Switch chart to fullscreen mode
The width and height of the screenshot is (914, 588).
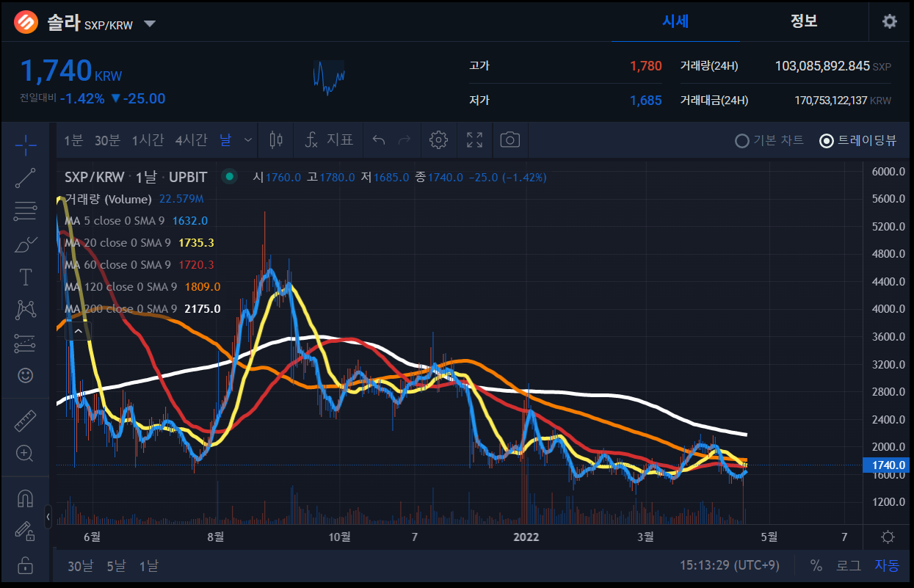pos(474,139)
